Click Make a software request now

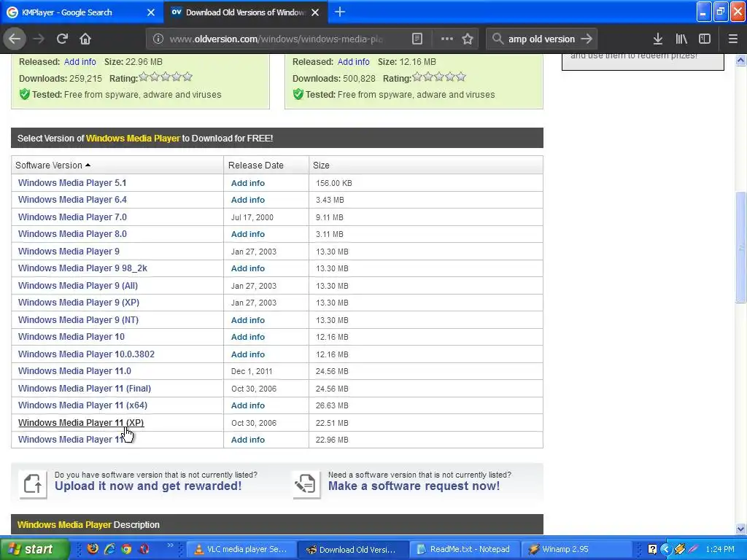click(x=414, y=486)
